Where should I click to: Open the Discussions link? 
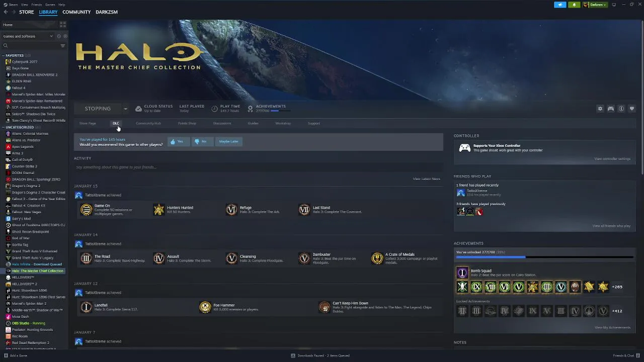[222, 123]
